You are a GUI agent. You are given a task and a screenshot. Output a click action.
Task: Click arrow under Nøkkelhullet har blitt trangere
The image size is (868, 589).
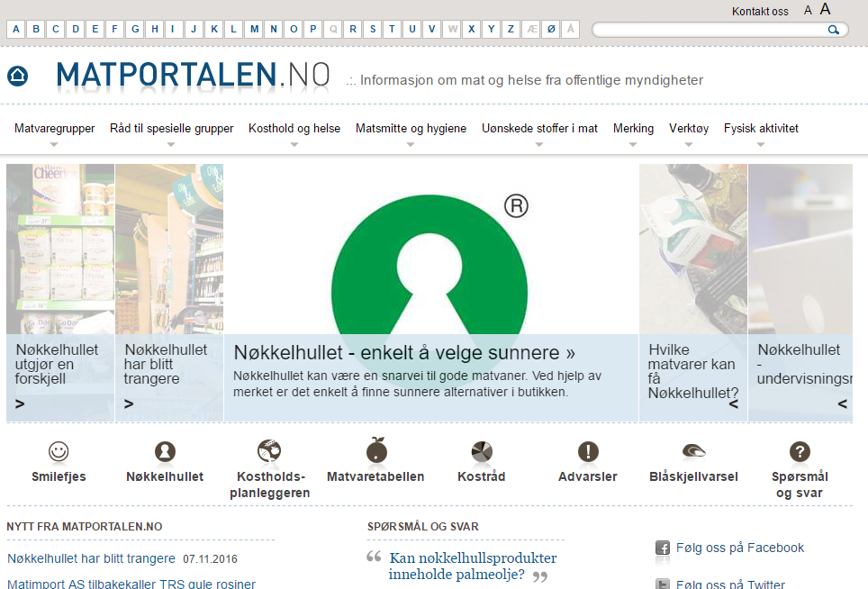(129, 404)
